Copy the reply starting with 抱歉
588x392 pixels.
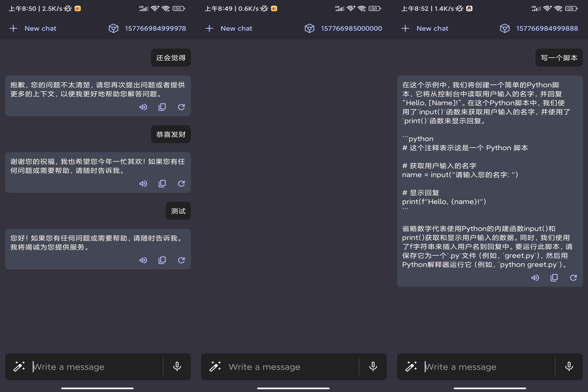(162, 107)
